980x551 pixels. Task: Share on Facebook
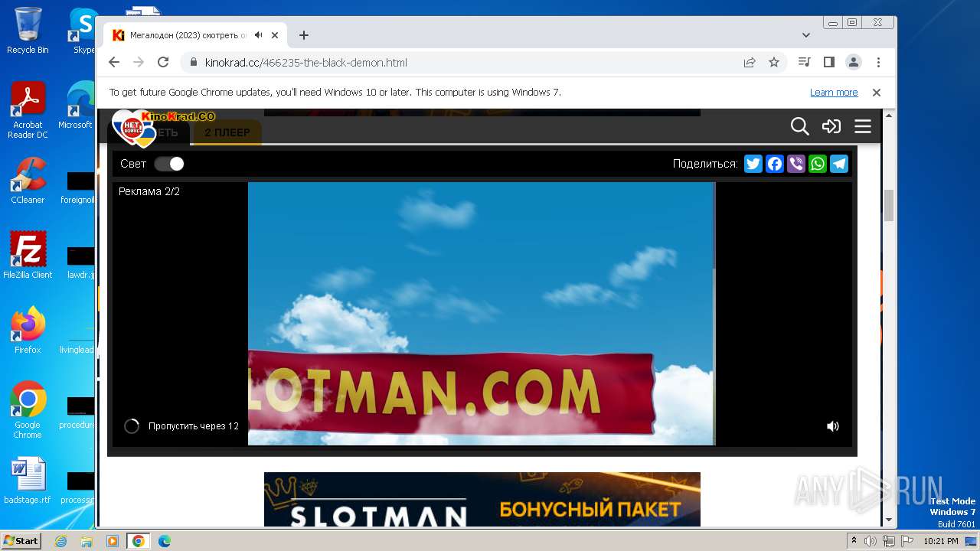[775, 164]
